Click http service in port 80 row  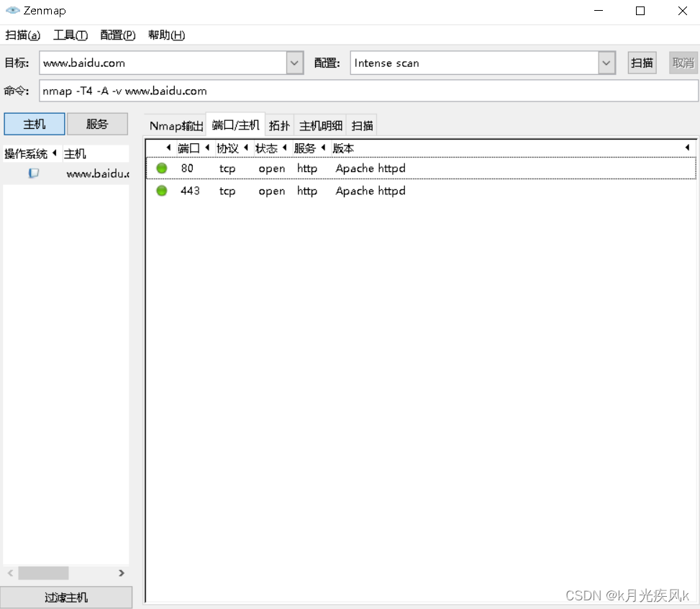(307, 168)
